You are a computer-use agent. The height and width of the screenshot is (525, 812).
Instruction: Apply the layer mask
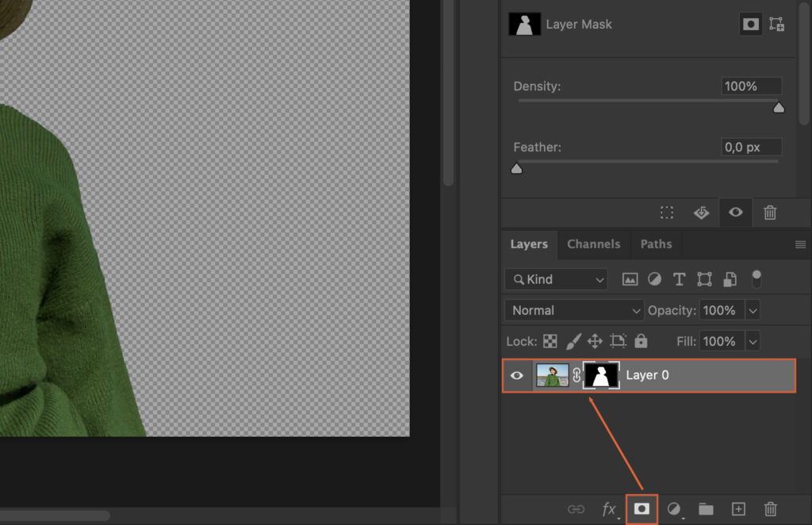[701, 213]
